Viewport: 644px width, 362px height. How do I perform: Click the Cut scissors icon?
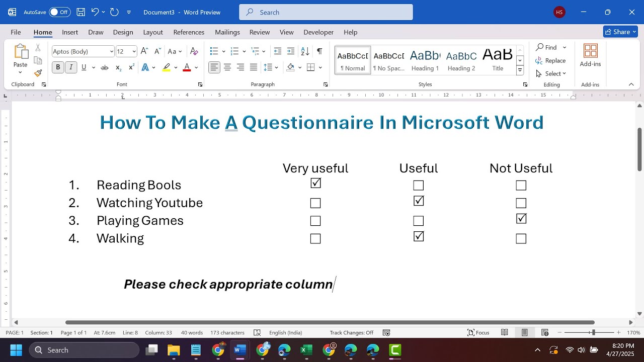click(x=38, y=48)
